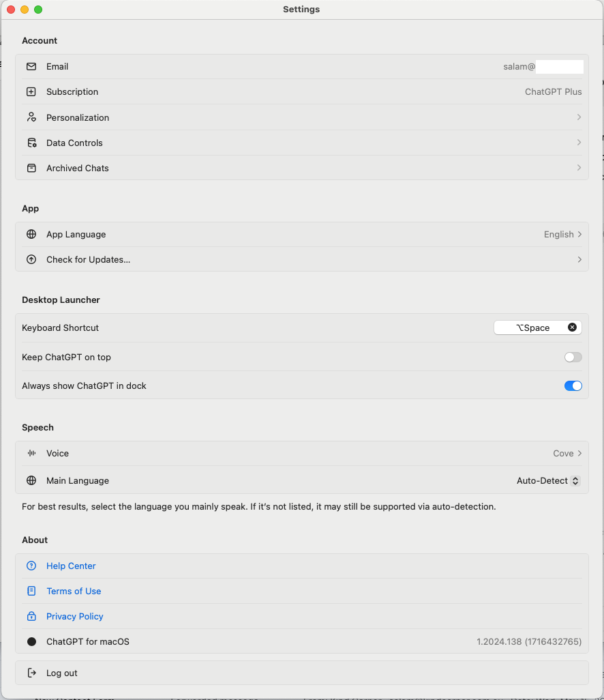Viewport: 604px width, 700px height.
Task: Click the Subscription label
Action: click(72, 91)
